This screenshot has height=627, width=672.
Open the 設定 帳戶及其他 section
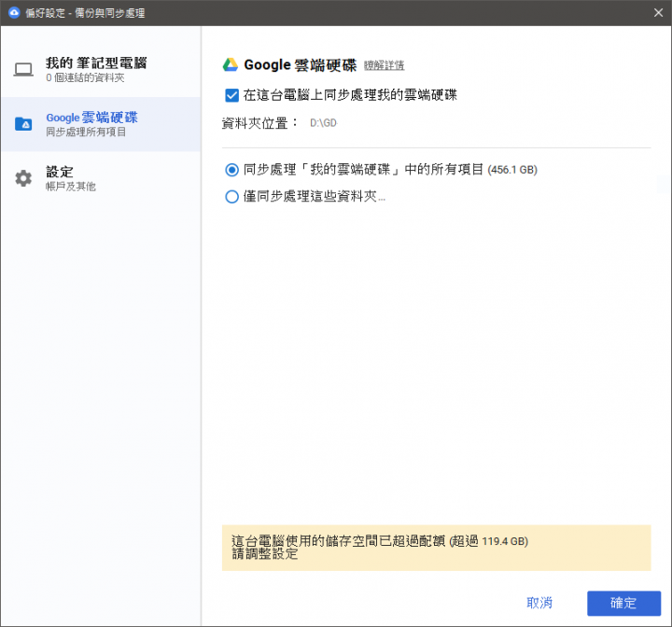point(101,179)
